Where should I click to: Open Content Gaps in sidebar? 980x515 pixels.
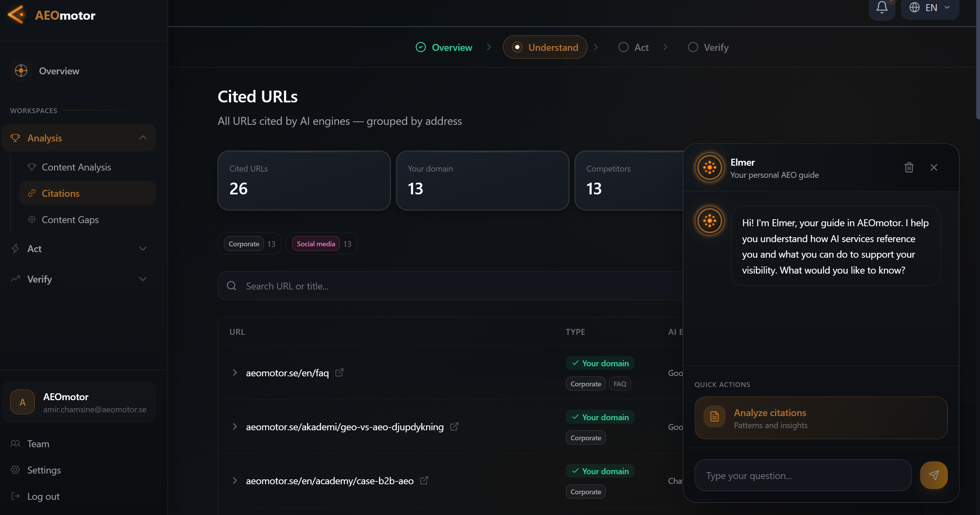(x=70, y=220)
